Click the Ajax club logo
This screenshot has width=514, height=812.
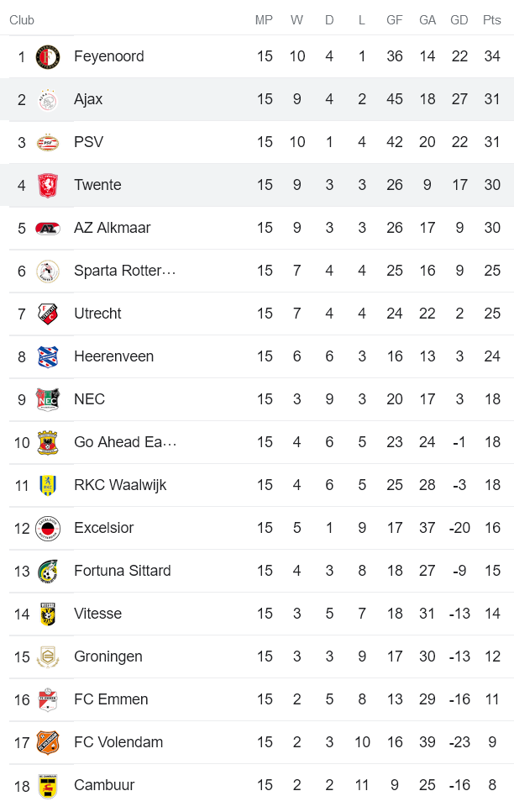[x=48, y=100]
